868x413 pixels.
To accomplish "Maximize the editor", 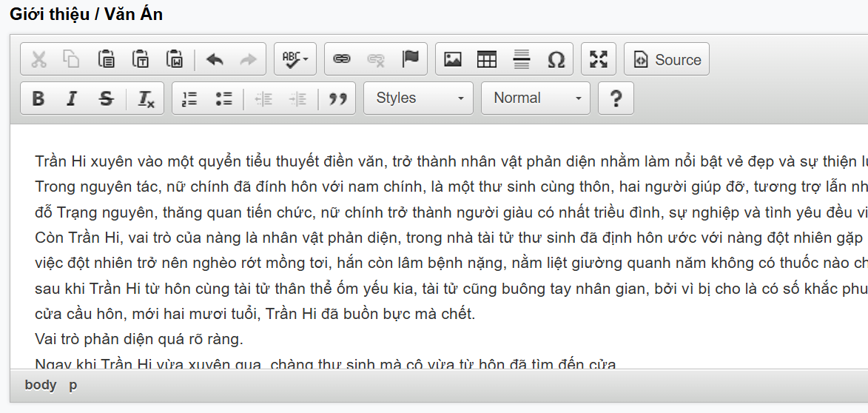I will (599, 59).
